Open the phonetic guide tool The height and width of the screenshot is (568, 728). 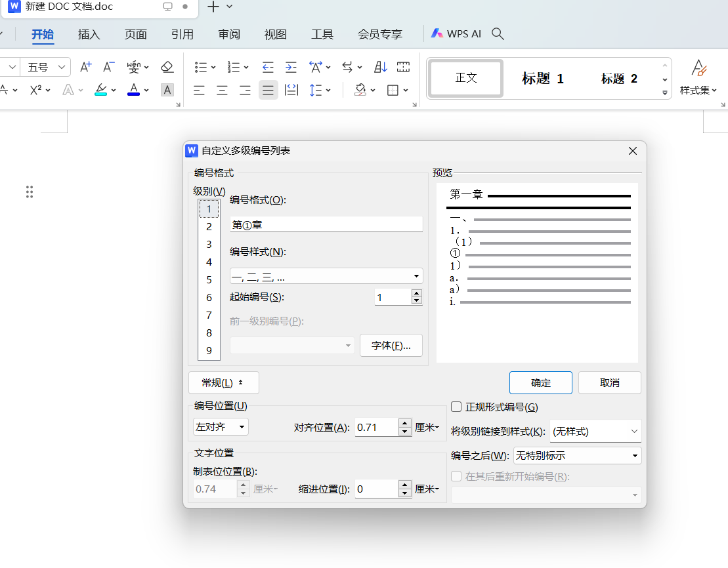(134, 68)
